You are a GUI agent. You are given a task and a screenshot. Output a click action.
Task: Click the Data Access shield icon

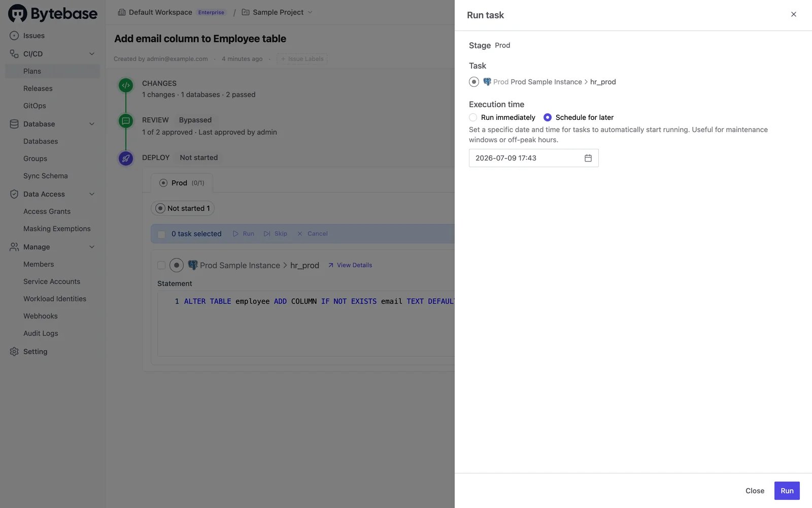(x=14, y=194)
